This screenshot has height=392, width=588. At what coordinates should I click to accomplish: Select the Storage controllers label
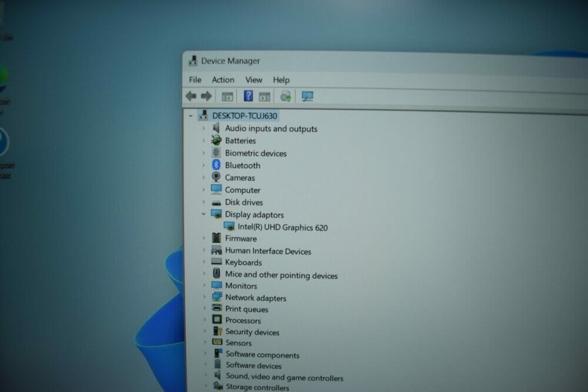(x=258, y=387)
